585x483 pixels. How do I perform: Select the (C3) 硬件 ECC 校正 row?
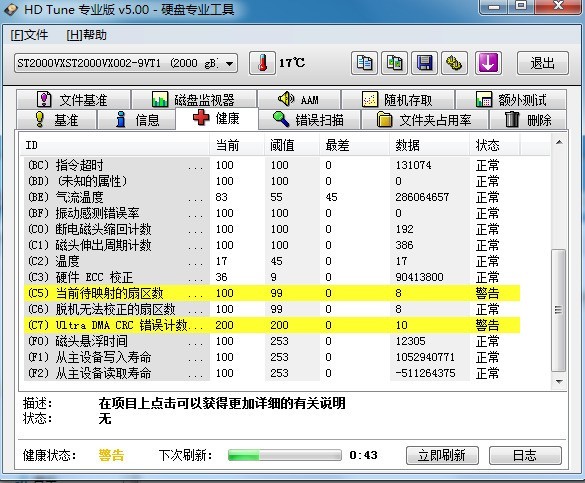click(x=272, y=277)
